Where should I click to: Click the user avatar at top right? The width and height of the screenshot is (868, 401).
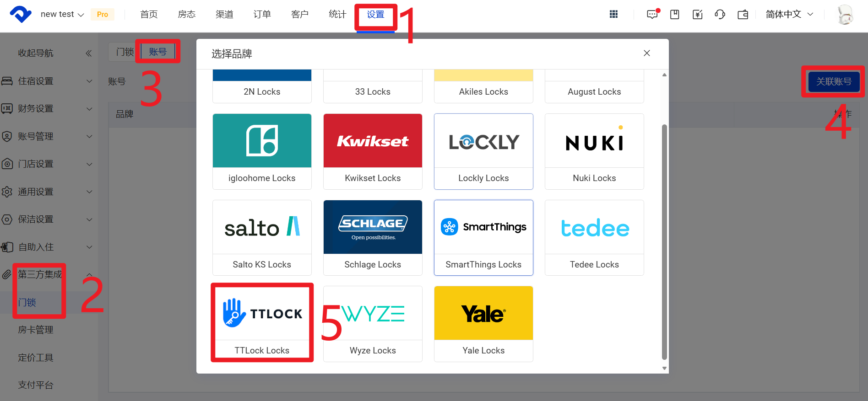coord(845,15)
